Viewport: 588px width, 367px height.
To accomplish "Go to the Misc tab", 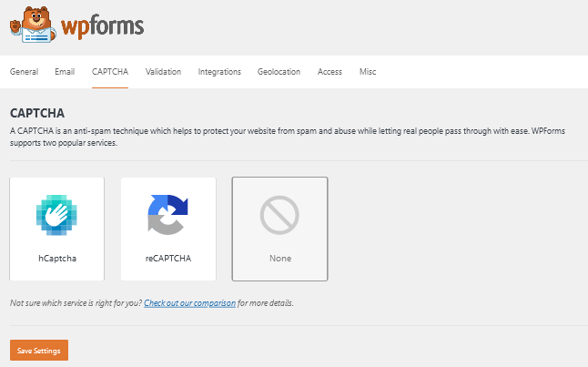I will pyautogui.click(x=368, y=72).
